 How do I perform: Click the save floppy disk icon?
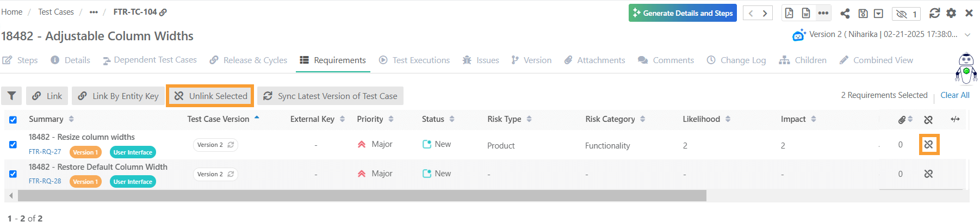[x=863, y=14]
